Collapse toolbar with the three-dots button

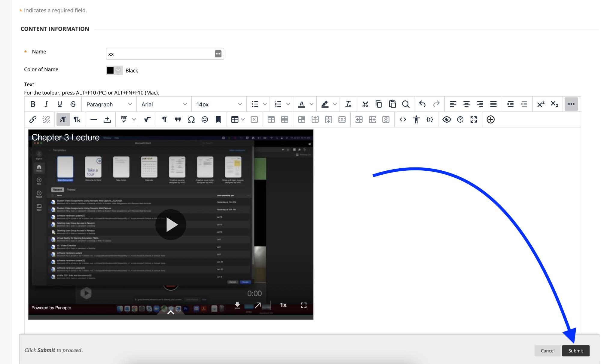point(571,104)
